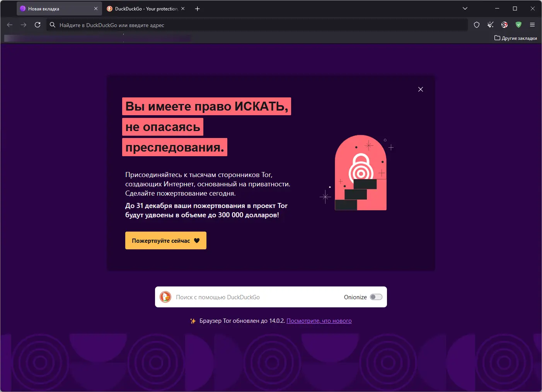List all tabs with the chevron
The image size is (542, 392).
coord(465,9)
